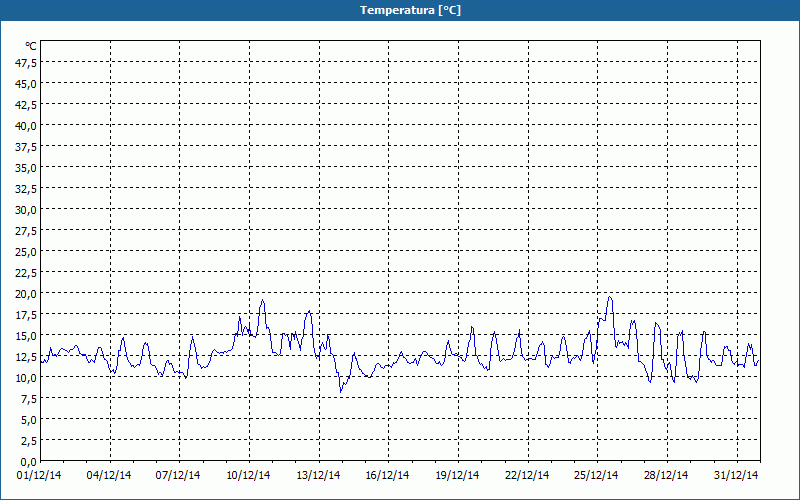The width and height of the screenshot is (800, 500).
Task: Select the 2,5 y-axis label
Action: click(x=29, y=441)
